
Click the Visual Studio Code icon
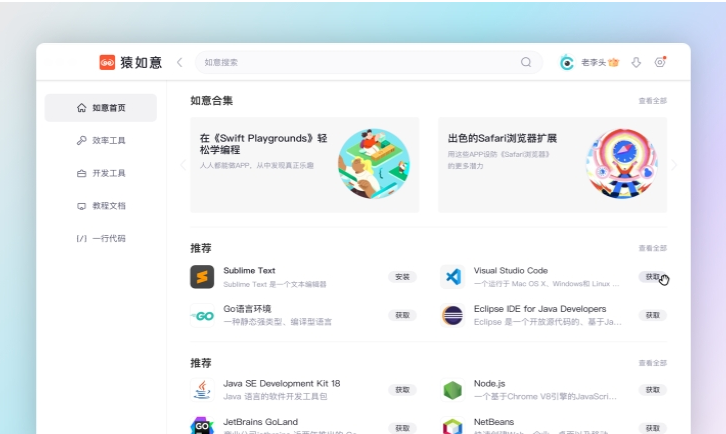(x=452, y=277)
